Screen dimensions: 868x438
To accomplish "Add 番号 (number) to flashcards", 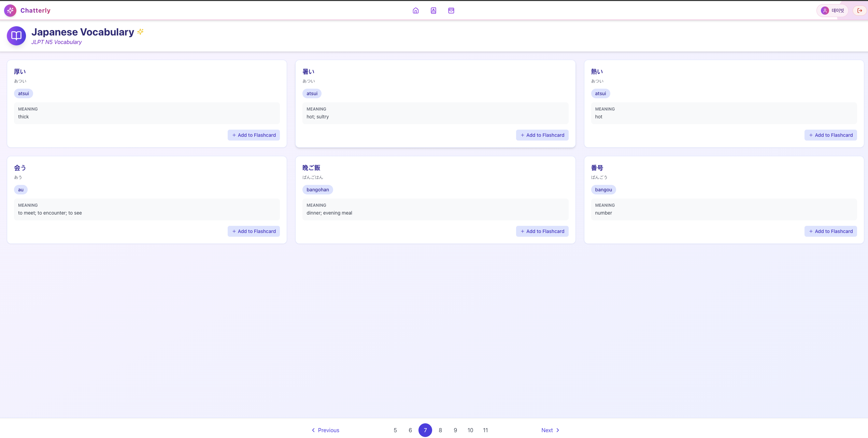I will point(830,231).
